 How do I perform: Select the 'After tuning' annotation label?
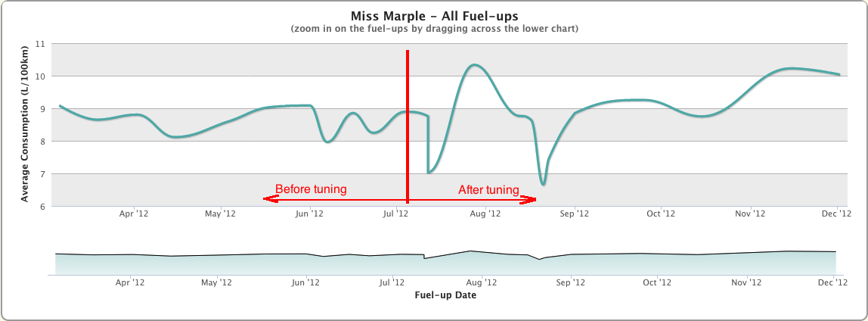[488, 190]
